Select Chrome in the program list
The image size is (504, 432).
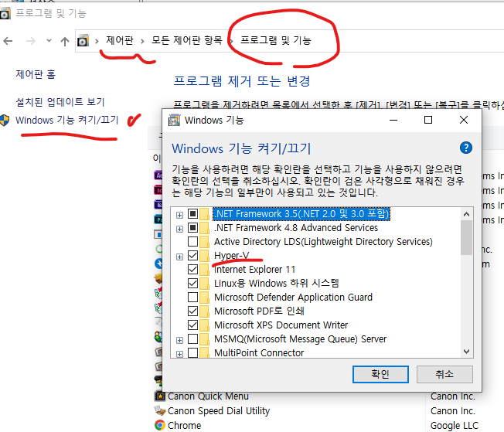(184, 425)
